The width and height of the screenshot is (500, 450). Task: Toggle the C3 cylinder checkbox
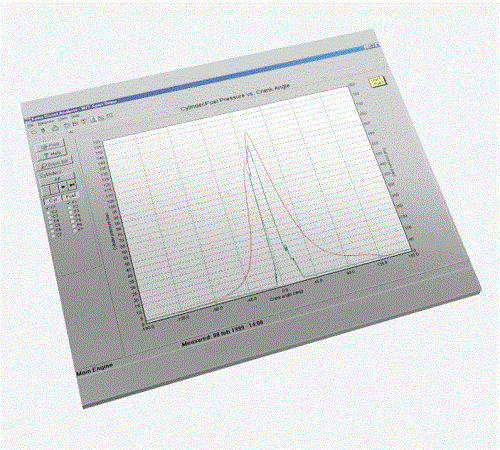(x=50, y=217)
